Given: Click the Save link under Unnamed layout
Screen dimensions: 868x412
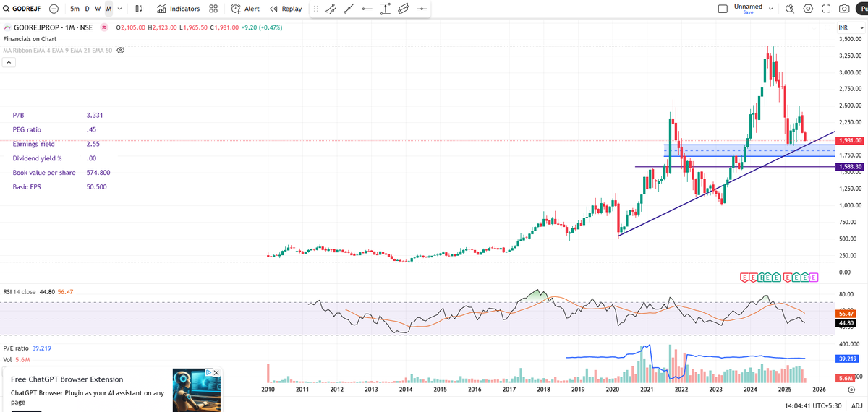Looking at the screenshot, I should [748, 12].
